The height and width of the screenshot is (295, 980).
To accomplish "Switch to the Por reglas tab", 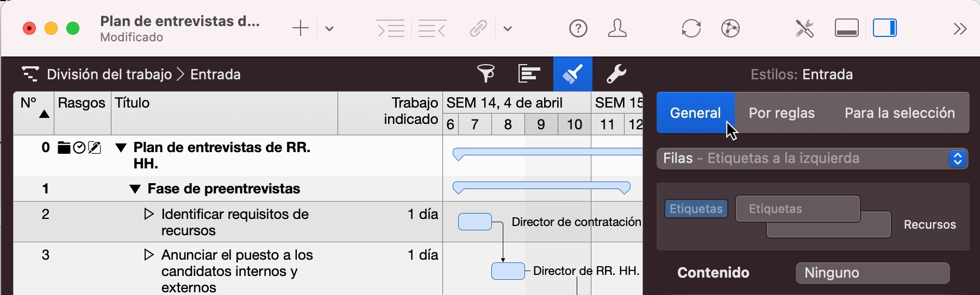I will [782, 113].
